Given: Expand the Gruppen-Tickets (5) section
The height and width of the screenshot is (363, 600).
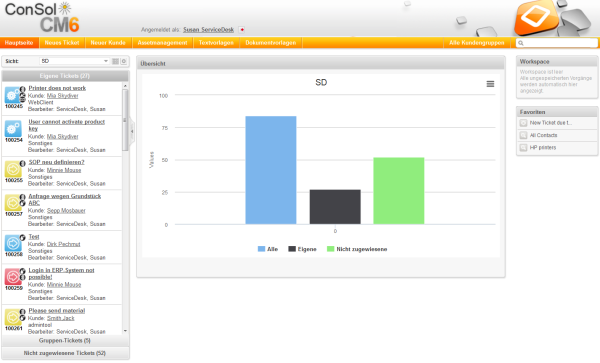Looking at the screenshot, I should coord(65,340).
